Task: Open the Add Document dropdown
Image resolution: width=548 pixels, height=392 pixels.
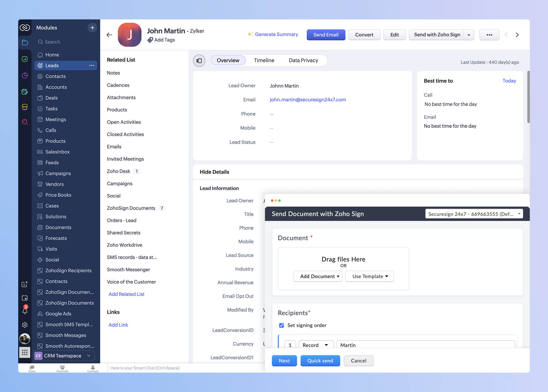Action: coord(318,276)
